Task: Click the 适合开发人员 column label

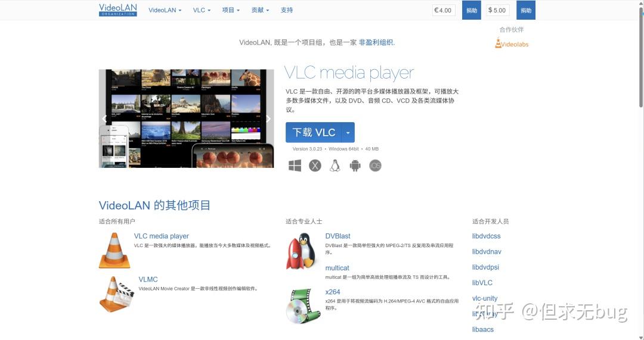Action: coord(490,222)
